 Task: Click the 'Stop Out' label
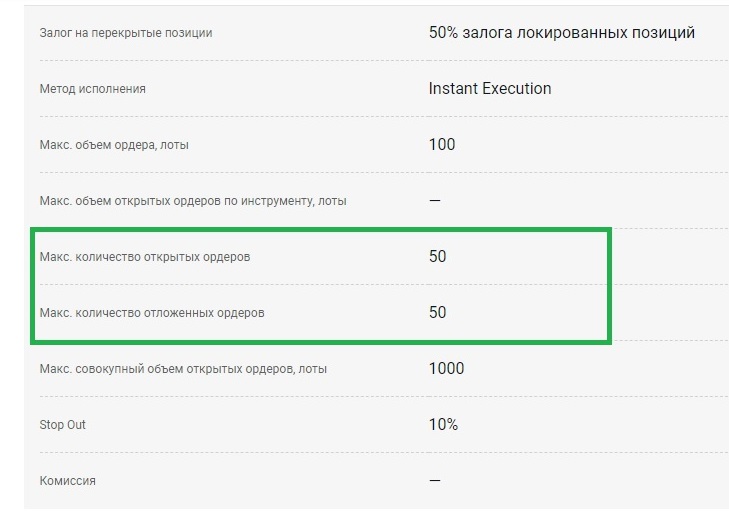coord(62,425)
